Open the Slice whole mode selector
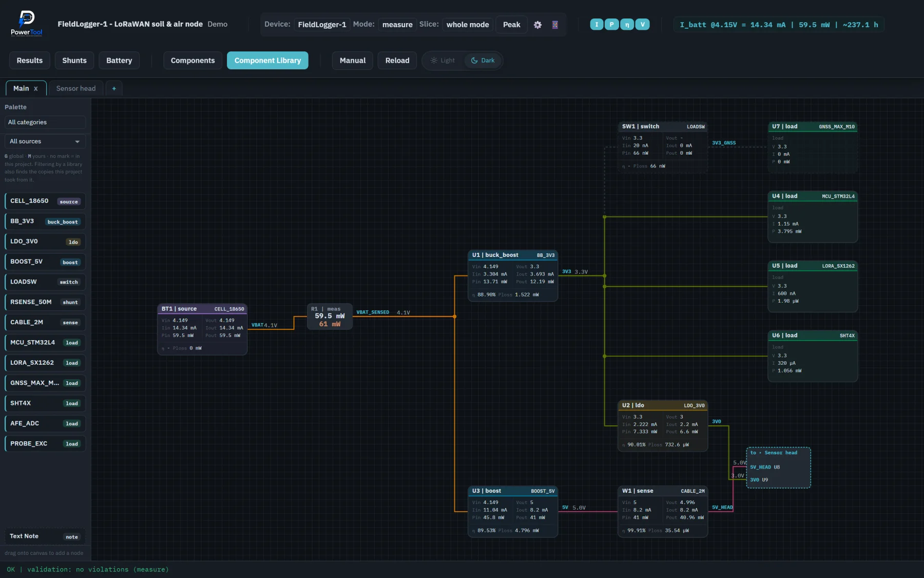924x578 pixels. tap(468, 25)
